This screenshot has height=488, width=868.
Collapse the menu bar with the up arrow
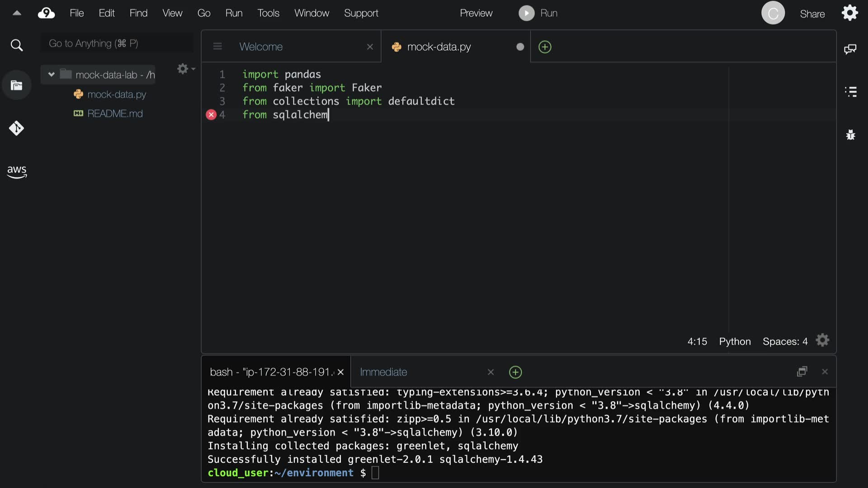coord(17,13)
